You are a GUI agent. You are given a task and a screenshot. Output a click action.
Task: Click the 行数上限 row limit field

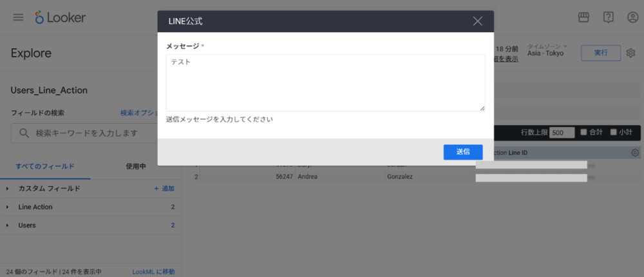click(x=562, y=133)
